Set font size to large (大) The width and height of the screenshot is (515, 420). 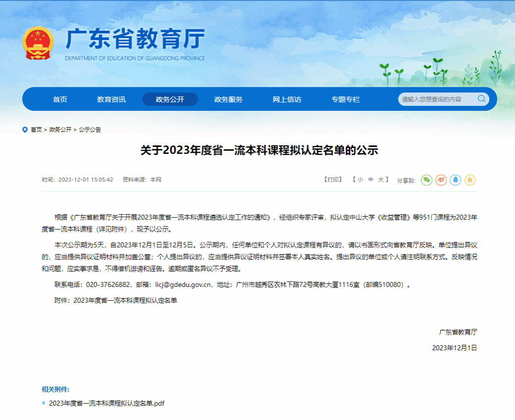click(x=381, y=180)
